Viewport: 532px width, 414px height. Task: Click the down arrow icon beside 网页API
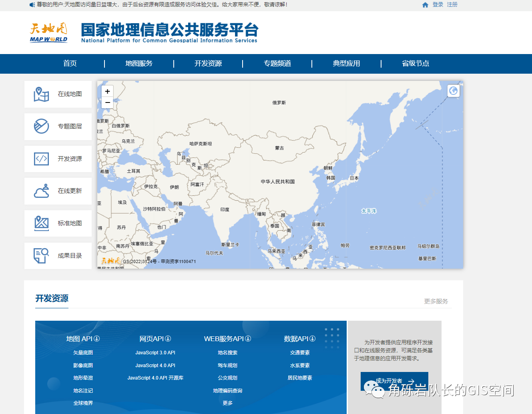click(x=168, y=339)
